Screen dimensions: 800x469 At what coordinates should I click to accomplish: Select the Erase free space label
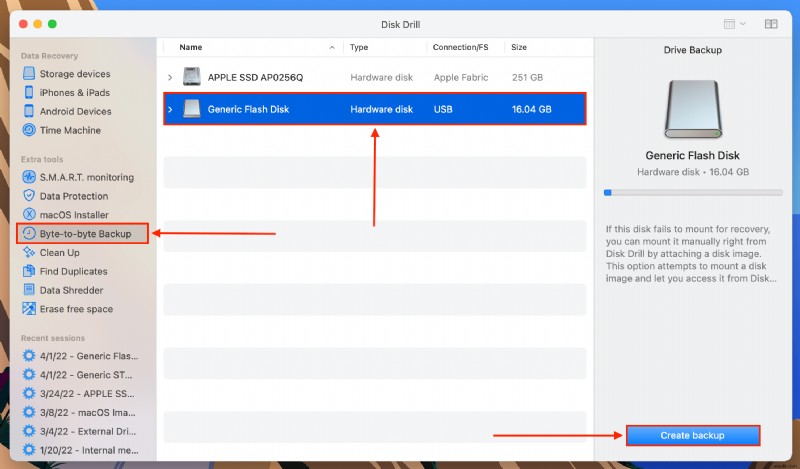(77, 309)
